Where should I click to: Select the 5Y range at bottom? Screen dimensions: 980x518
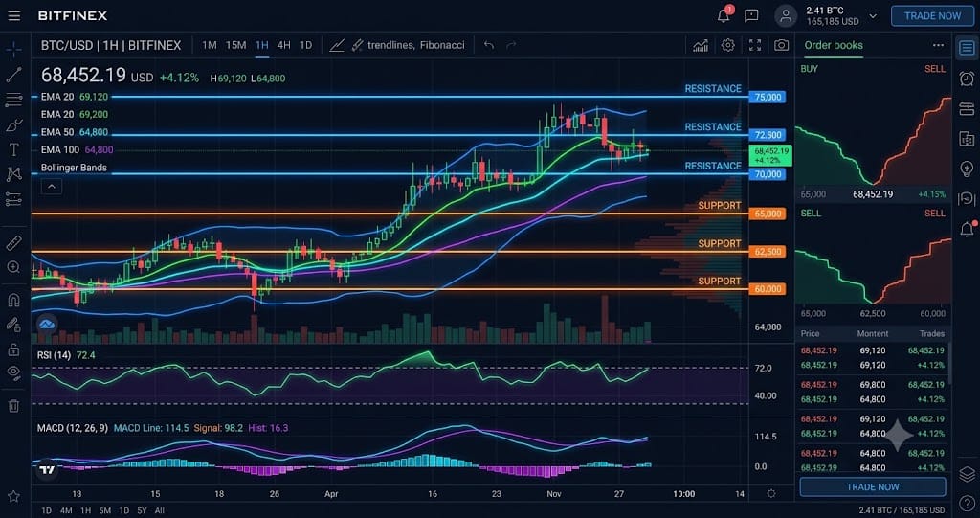click(142, 510)
